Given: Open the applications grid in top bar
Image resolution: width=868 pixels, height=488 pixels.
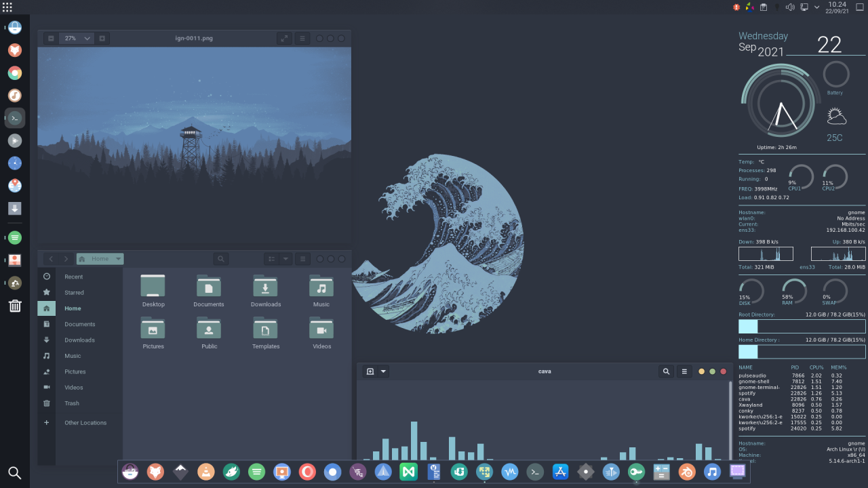Looking at the screenshot, I should pos(7,7).
